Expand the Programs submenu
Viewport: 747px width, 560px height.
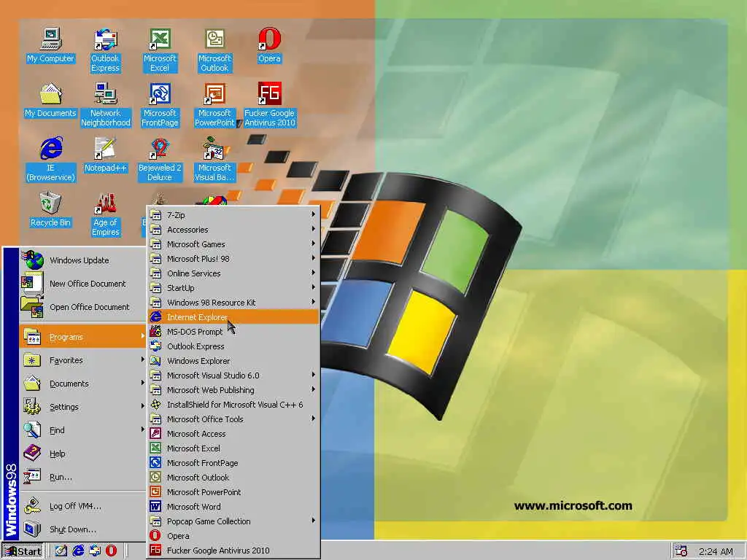pyautogui.click(x=82, y=337)
